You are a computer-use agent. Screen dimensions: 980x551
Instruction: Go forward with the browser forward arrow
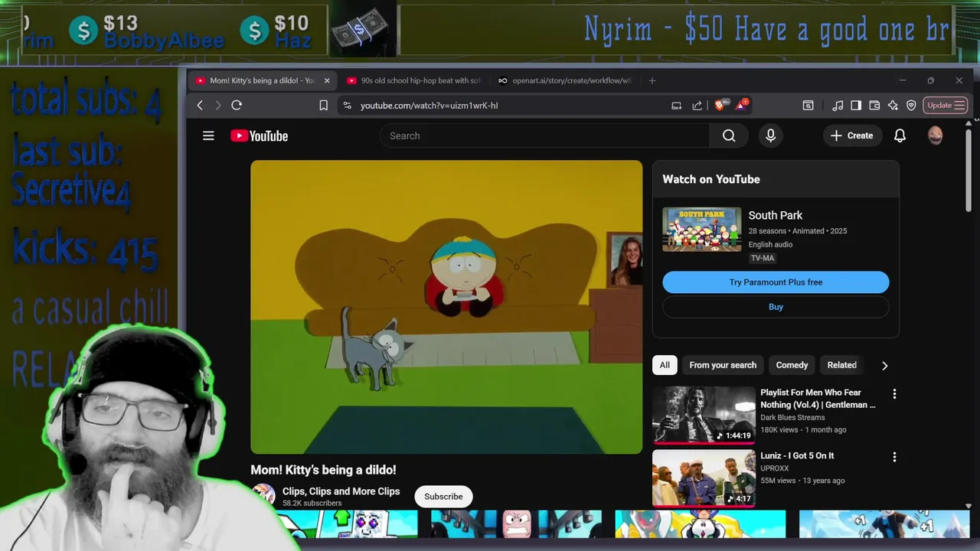coord(217,105)
